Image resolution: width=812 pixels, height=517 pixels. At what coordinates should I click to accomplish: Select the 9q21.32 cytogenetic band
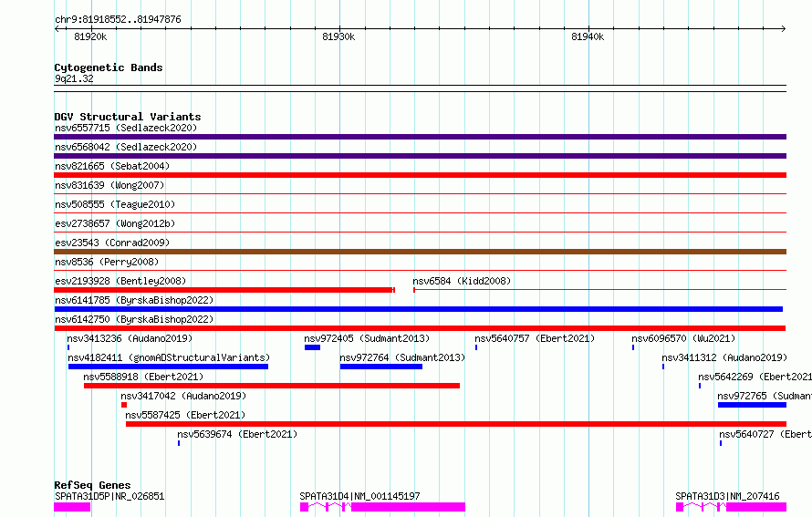pyautogui.click(x=420, y=88)
